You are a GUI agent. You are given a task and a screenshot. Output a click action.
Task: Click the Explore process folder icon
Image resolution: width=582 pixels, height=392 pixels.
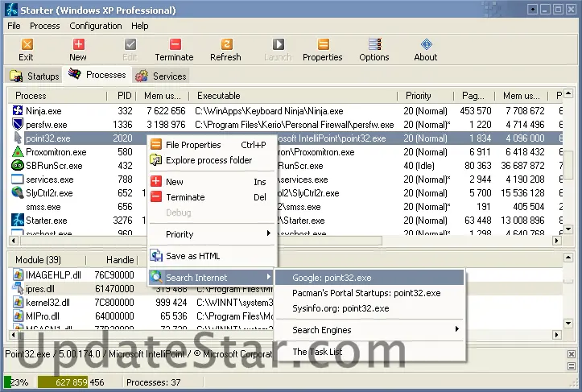coord(156,160)
